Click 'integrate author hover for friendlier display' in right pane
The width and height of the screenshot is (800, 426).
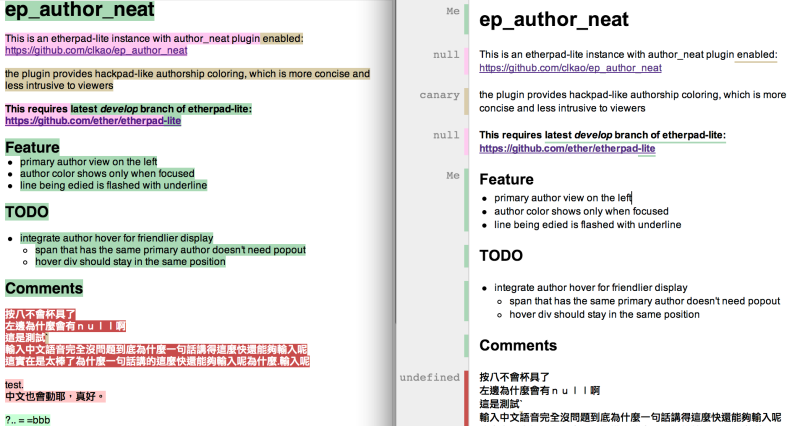pos(591,288)
